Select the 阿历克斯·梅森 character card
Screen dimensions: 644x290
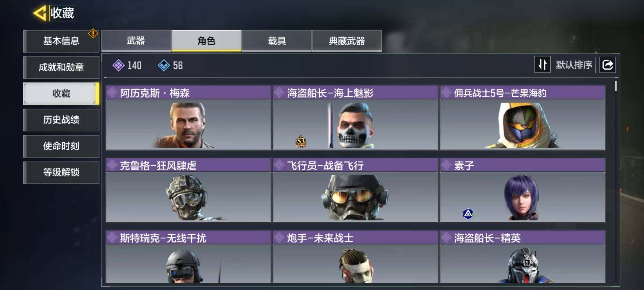pyautogui.click(x=188, y=118)
